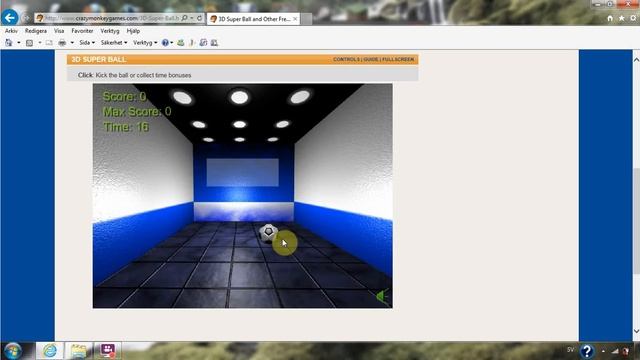Click the CONTROLS link
Viewport: 640px width, 360px height.
[x=347, y=60]
